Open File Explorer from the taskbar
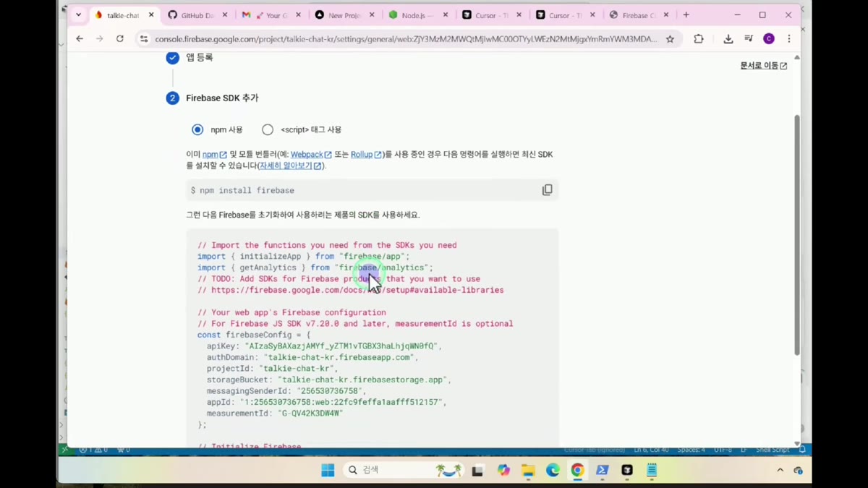 pyautogui.click(x=528, y=471)
